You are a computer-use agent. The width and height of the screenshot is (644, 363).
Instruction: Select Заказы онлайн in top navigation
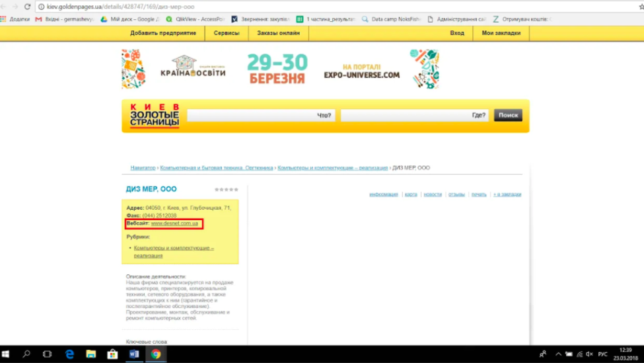point(278,33)
